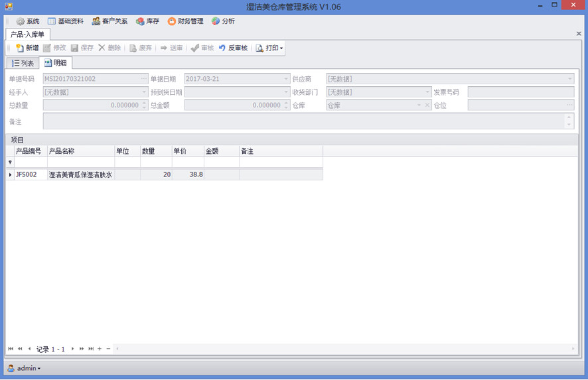The image size is (588, 380).
Task: Click the 备注 memo scroll down arrow
Action: (569, 125)
